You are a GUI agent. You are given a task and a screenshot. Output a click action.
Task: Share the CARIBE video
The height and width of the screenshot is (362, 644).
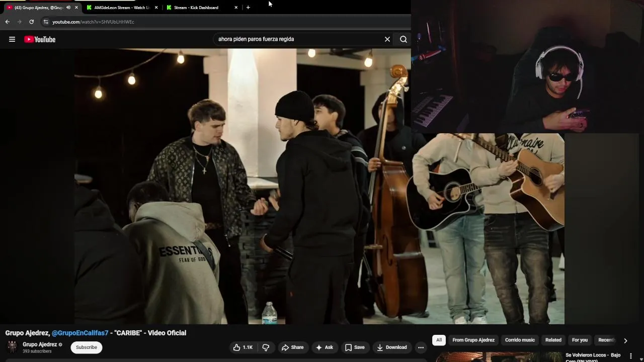tap(292, 347)
